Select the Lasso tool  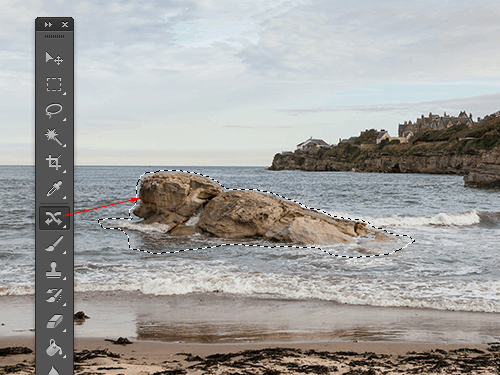(54, 110)
